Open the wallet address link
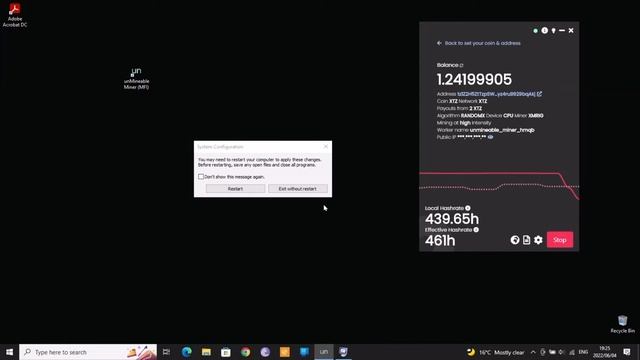This screenshot has height=360, width=640. pyautogui.click(x=496, y=94)
